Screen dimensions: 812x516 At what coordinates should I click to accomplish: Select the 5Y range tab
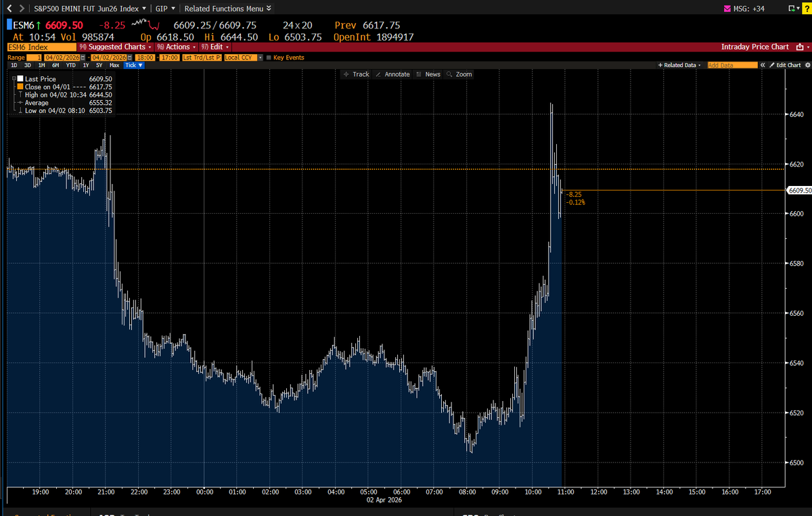coord(99,65)
